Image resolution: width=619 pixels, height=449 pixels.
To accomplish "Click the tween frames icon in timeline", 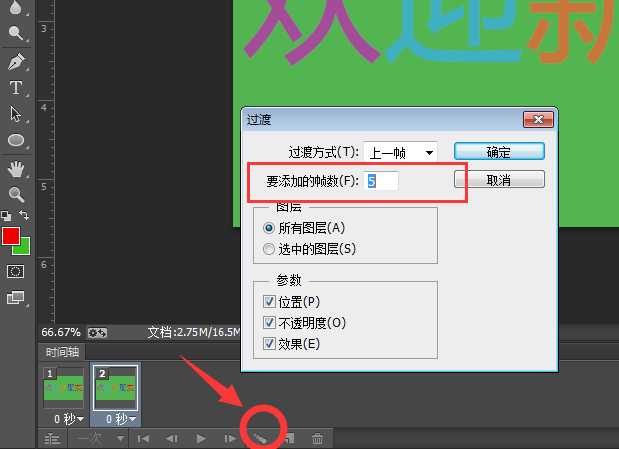I will click(x=259, y=438).
